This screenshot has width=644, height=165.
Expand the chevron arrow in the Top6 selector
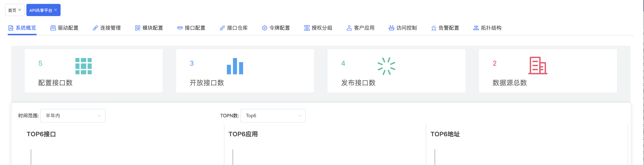point(299,115)
